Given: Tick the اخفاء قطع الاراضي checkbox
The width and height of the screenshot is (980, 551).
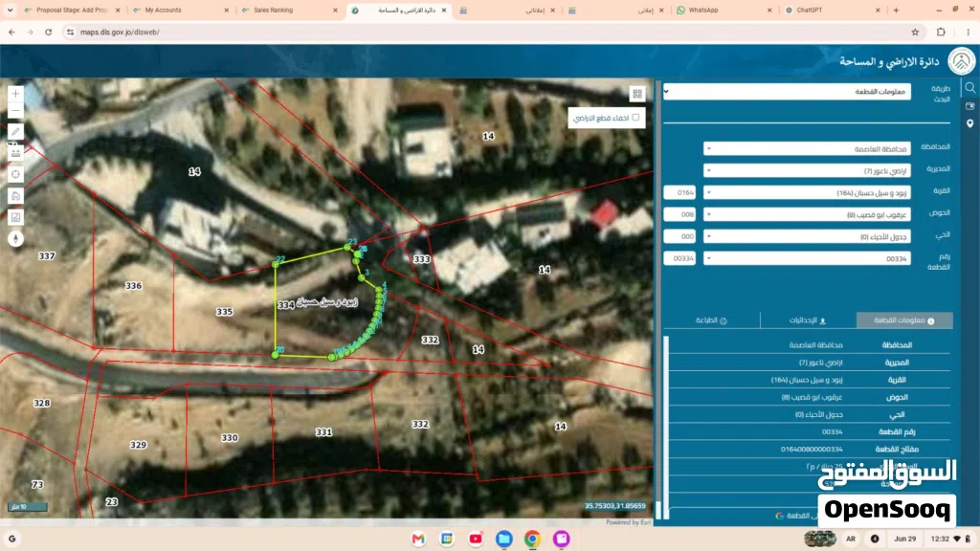Looking at the screenshot, I should click(x=635, y=118).
